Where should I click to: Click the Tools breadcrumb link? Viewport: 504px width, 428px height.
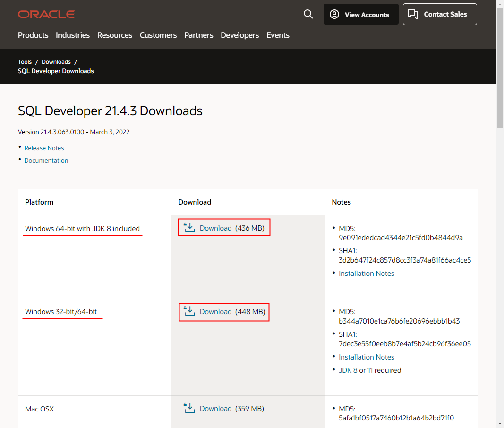(x=25, y=61)
